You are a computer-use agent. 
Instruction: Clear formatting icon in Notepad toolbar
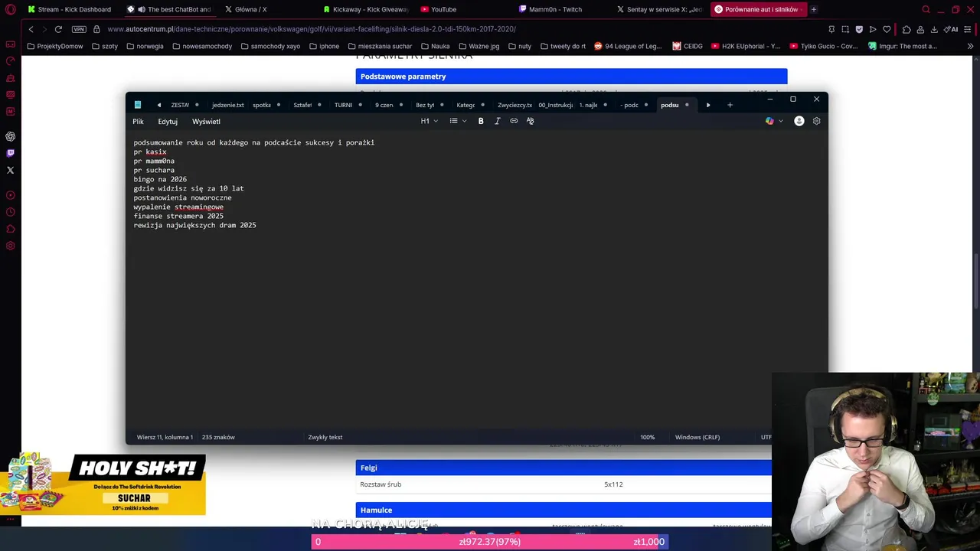click(530, 121)
